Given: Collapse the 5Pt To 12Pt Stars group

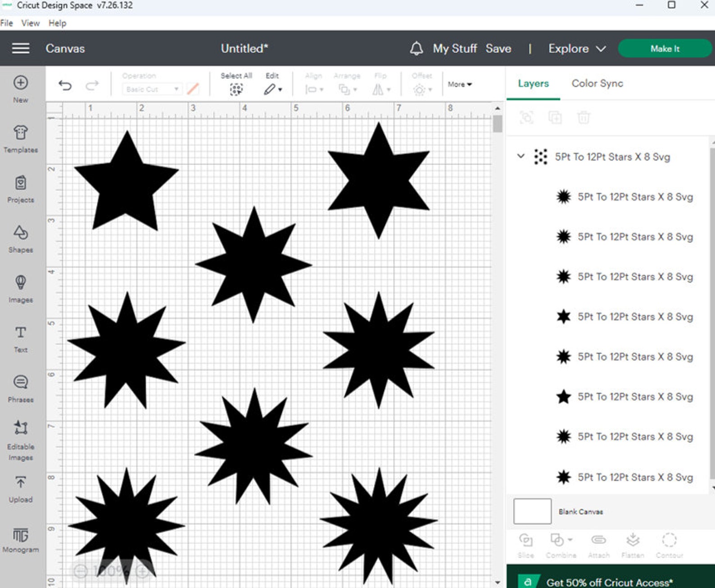Looking at the screenshot, I should 521,156.
